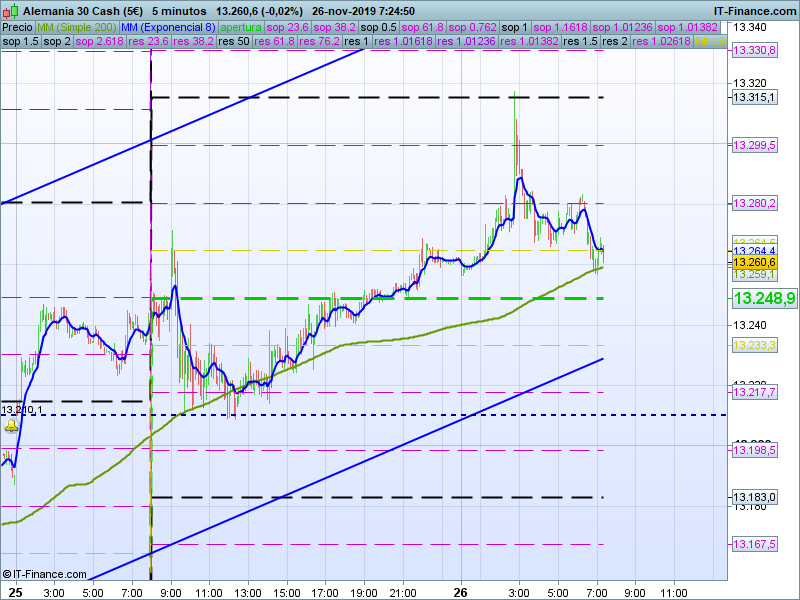Viewport: 800px width, 600px height.
Task: Select the sop 0.5 level tag
Action: [x=379, y=27]
